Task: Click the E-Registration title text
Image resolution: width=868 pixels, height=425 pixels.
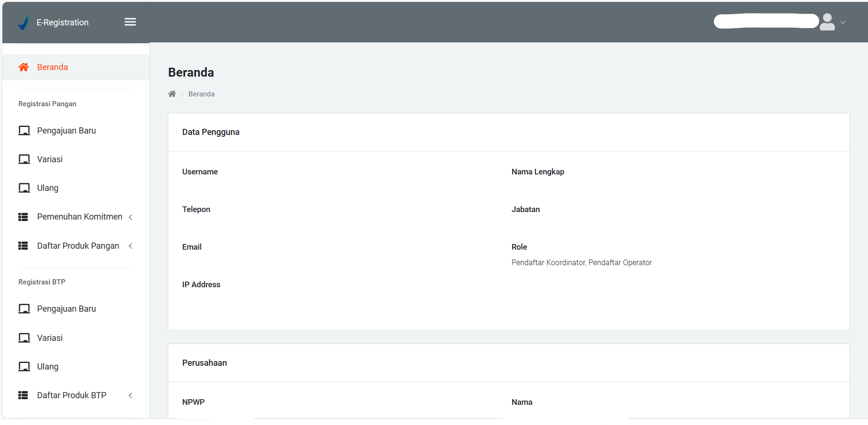Action: [63, 23]
